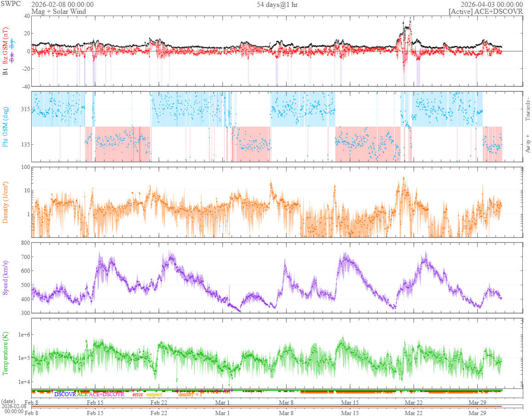
Task: Toggle the Bz GSM (nT) series label
Action: click(5, 46)
